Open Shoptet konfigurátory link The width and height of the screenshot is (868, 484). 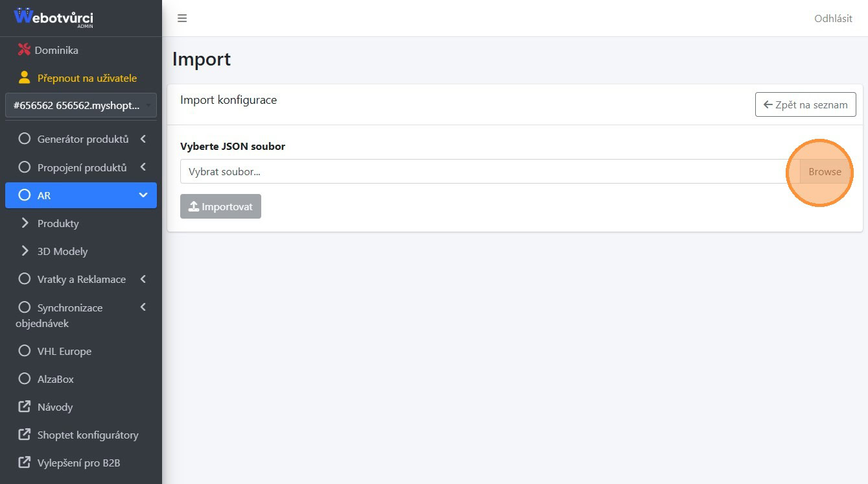coord(81,435)
